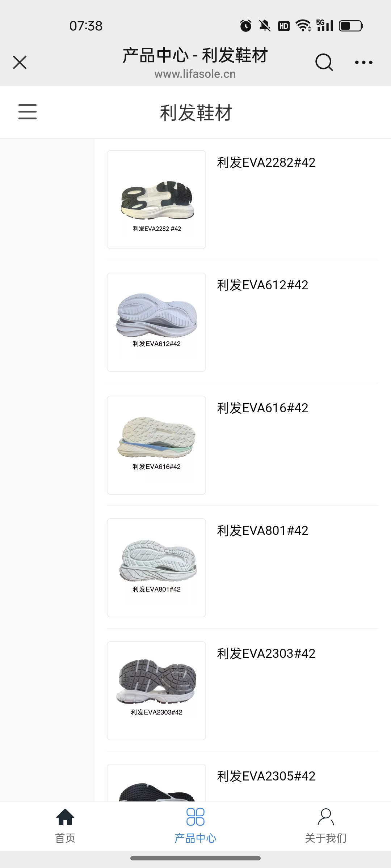
Task: Open 利发EVA2303#42 sole image
Action: 156,691
